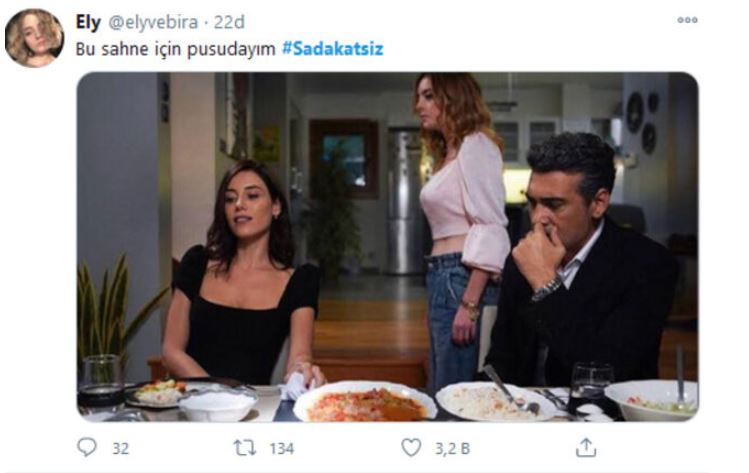Viewport: 749px width, 473px height.
Task: Open the @elyvebira handle link
Action: [151, 22]
